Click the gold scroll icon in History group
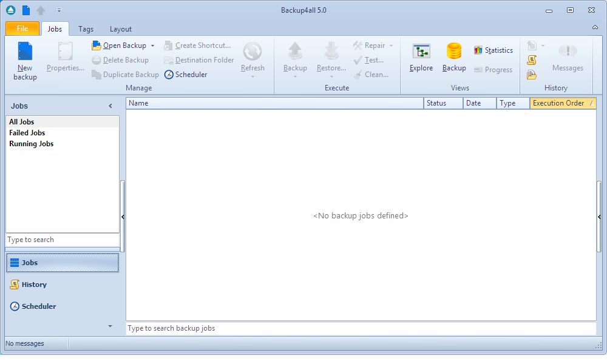607x364 pixels. pyautogui.click(x=532, y=60)
